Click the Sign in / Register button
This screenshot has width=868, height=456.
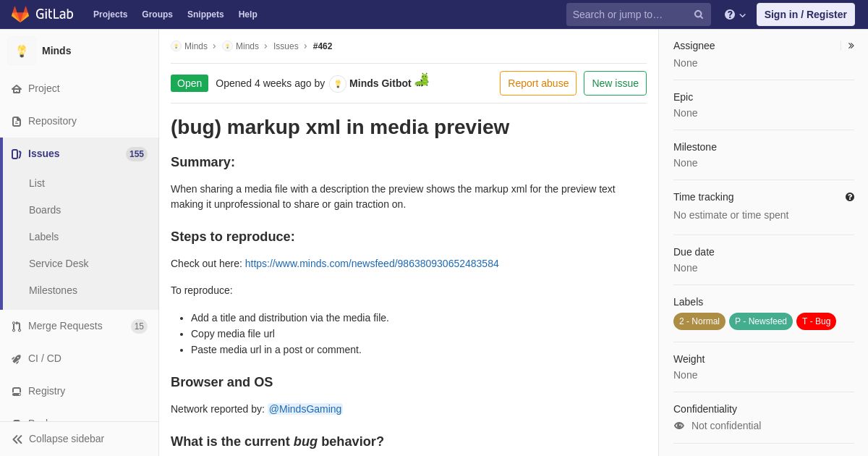806,14
